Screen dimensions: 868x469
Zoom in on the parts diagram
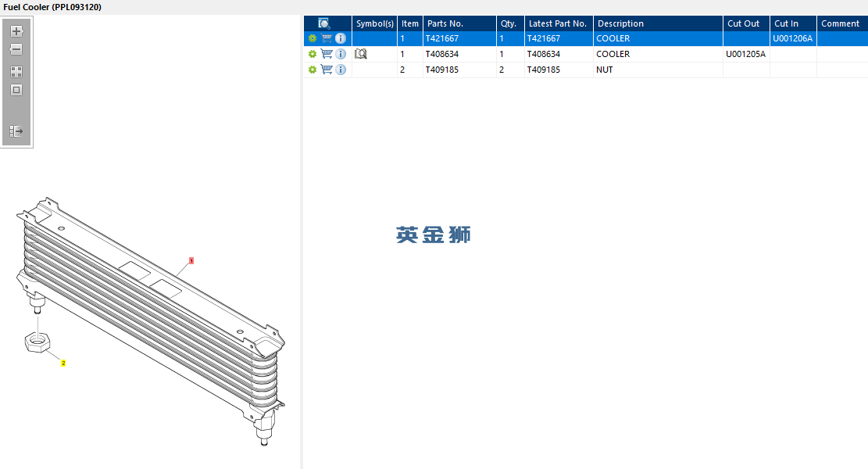pos(16,31)
